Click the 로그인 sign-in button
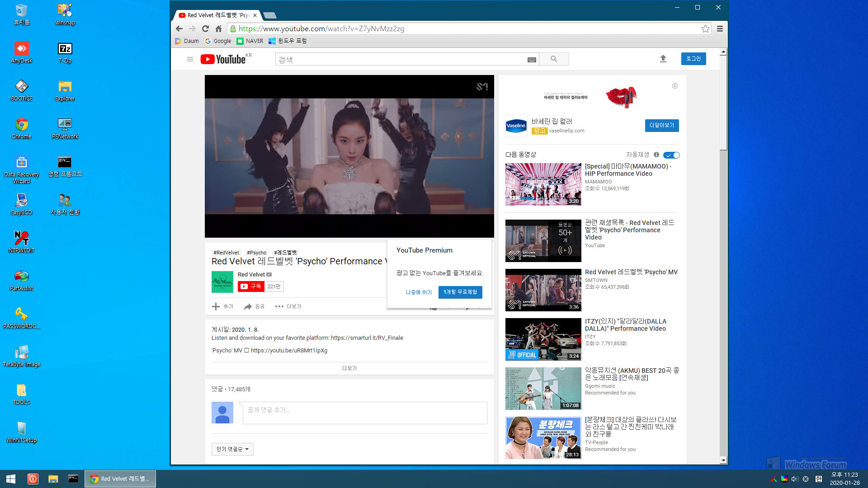868x488 pixels. tap(693, 59)
